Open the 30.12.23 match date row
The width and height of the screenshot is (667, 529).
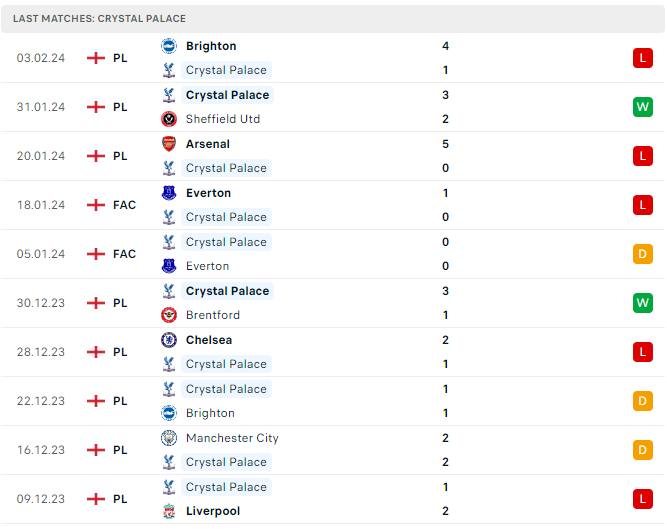point(332,303)
